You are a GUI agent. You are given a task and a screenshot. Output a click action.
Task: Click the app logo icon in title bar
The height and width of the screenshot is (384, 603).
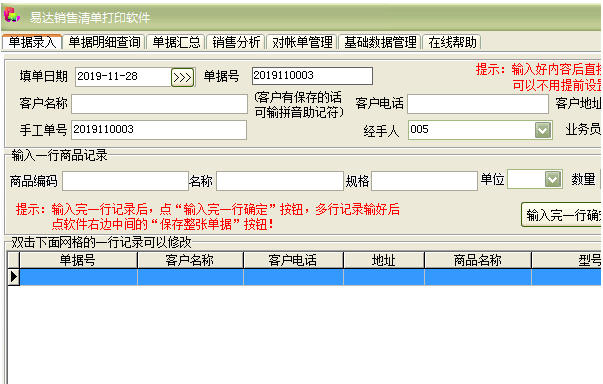12,15
